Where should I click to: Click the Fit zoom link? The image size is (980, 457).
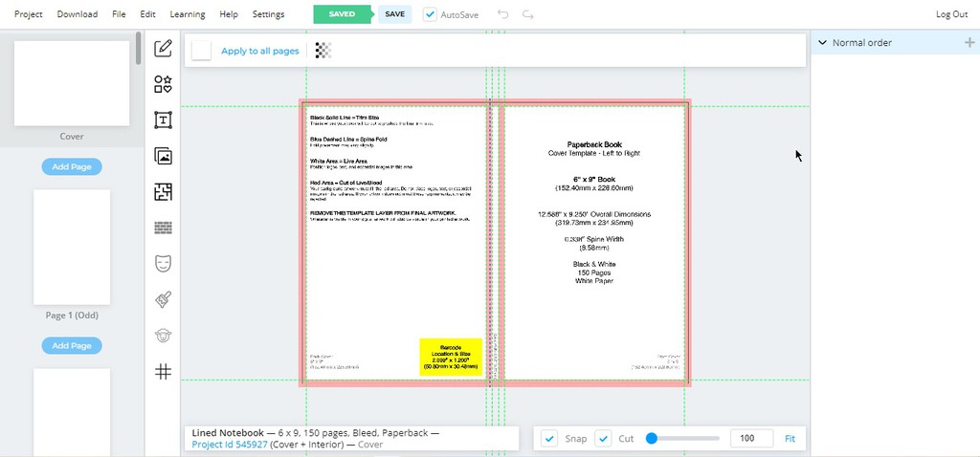tap(790, 438)
